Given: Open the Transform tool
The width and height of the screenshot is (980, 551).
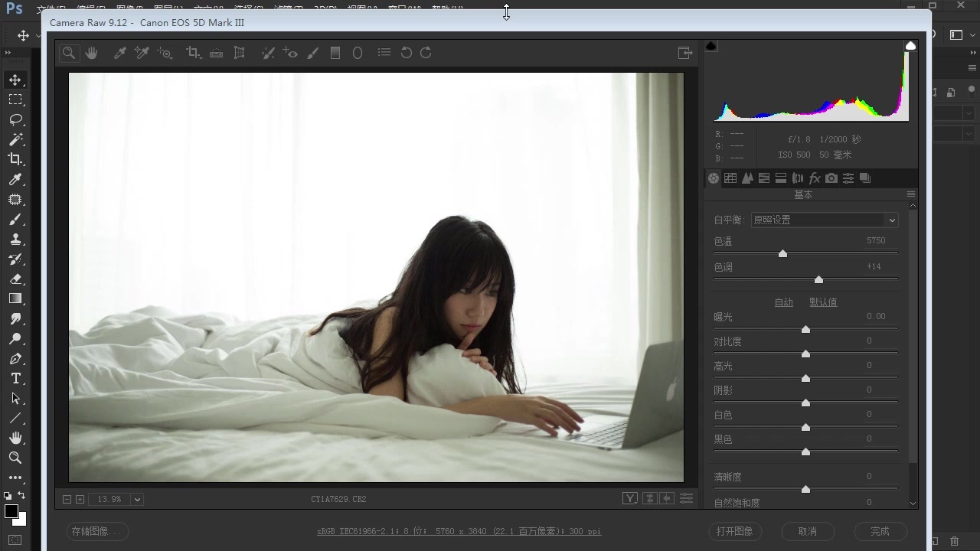Looking at the screenshot, I should 240,53.
